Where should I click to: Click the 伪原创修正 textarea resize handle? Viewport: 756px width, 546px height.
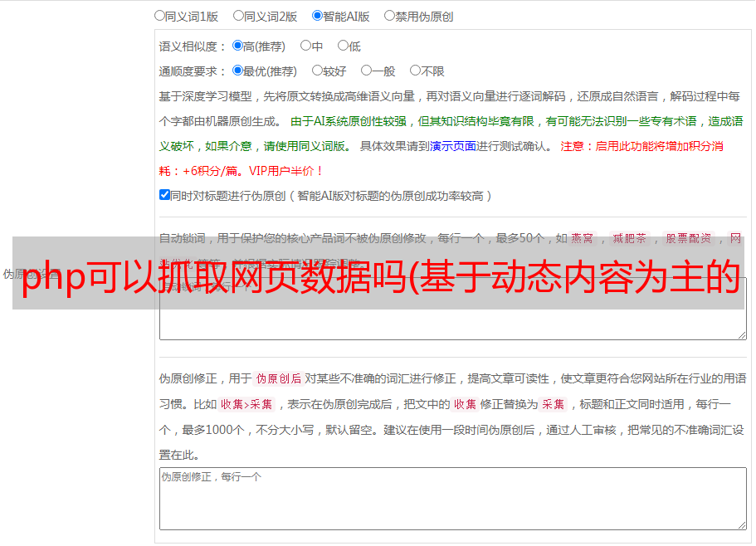click(x=742, y=525)
